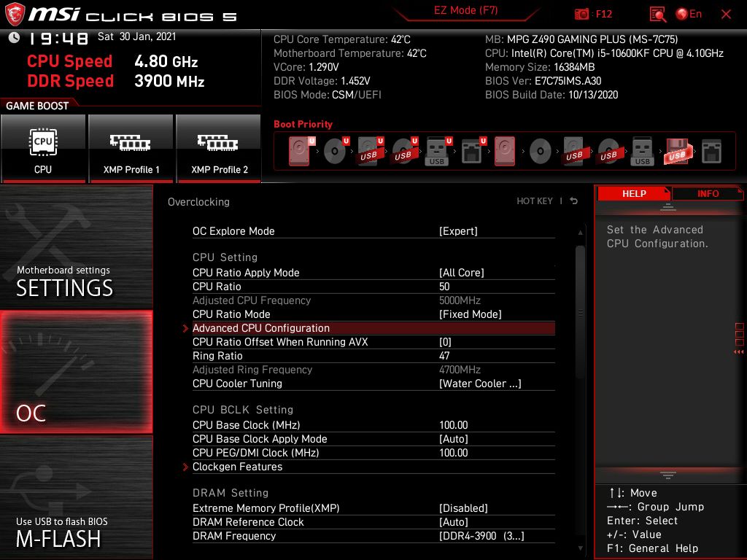This screenshot has height=560, width=747.
Task: Click the top handle of help panel
Action: pos(668,207)
